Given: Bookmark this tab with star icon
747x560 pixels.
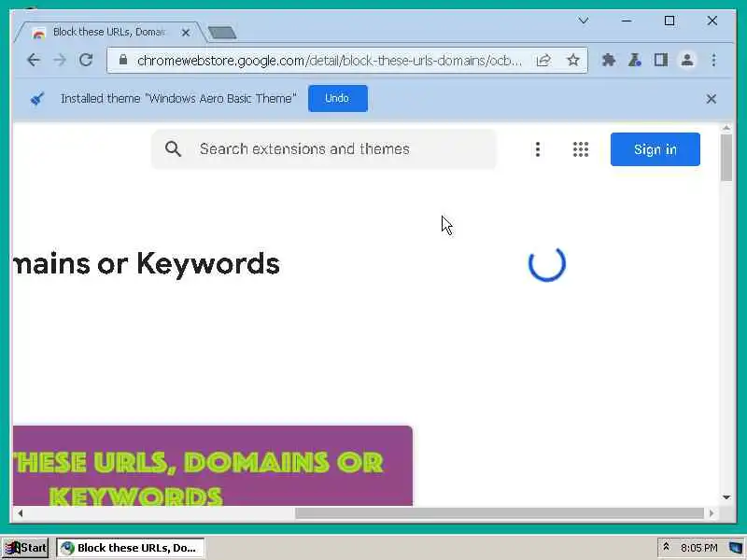Looking at the screenshot, I should [x=573, y=60].
